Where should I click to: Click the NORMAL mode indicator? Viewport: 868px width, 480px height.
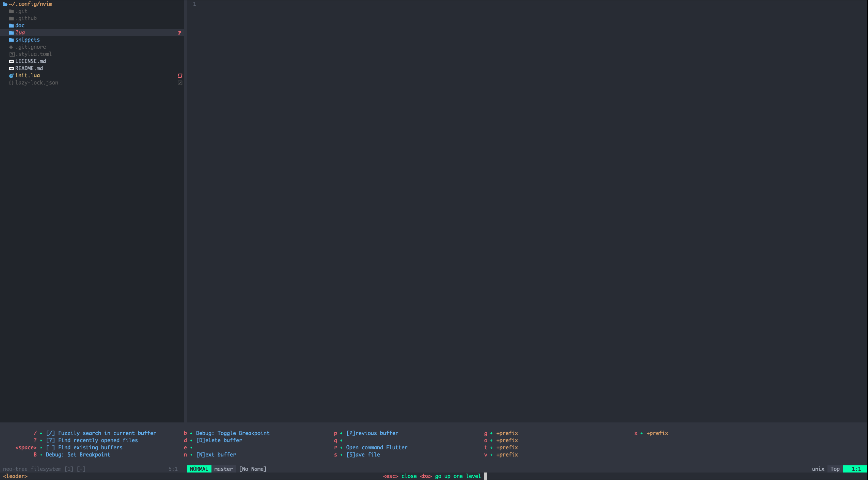point(199,469)
